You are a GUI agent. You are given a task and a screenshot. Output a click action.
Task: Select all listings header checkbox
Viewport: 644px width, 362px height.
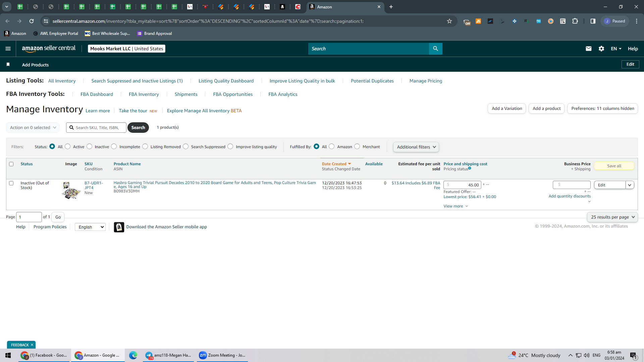(11, 164)
